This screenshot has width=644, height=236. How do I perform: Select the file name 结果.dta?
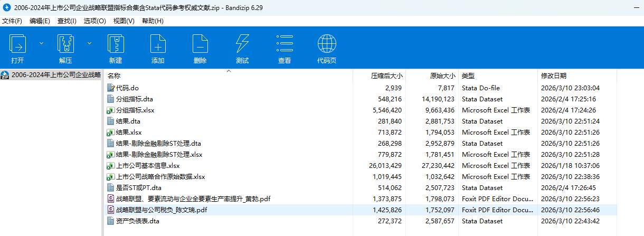[x=128, y=121]
